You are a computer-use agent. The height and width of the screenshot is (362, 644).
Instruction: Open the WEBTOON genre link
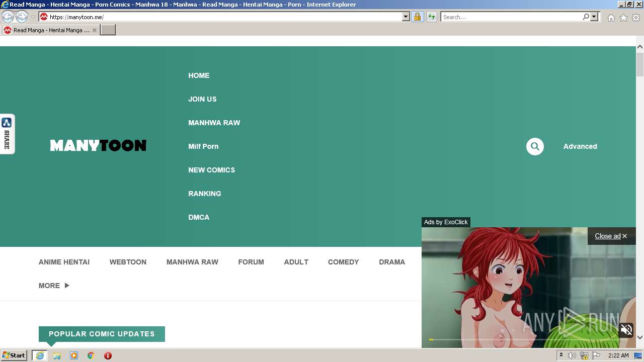(x=128, y=262)
